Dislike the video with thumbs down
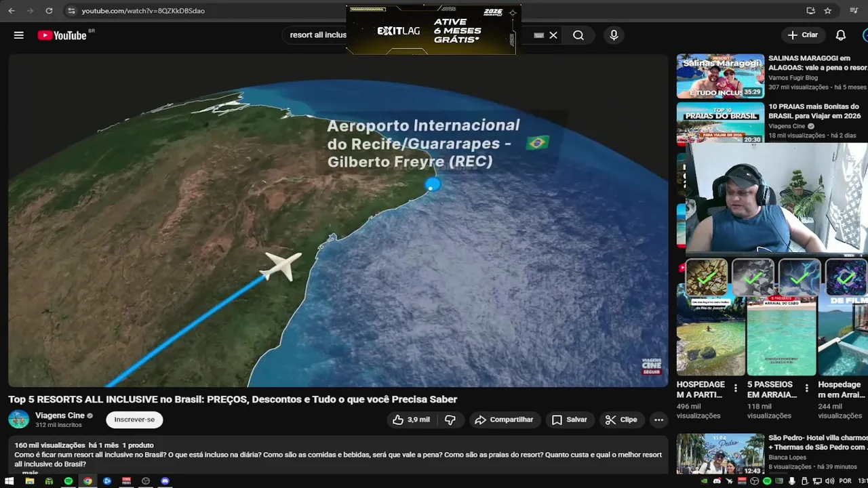The width and height of the screenshot is (868, 488). (x=450, y=420)
